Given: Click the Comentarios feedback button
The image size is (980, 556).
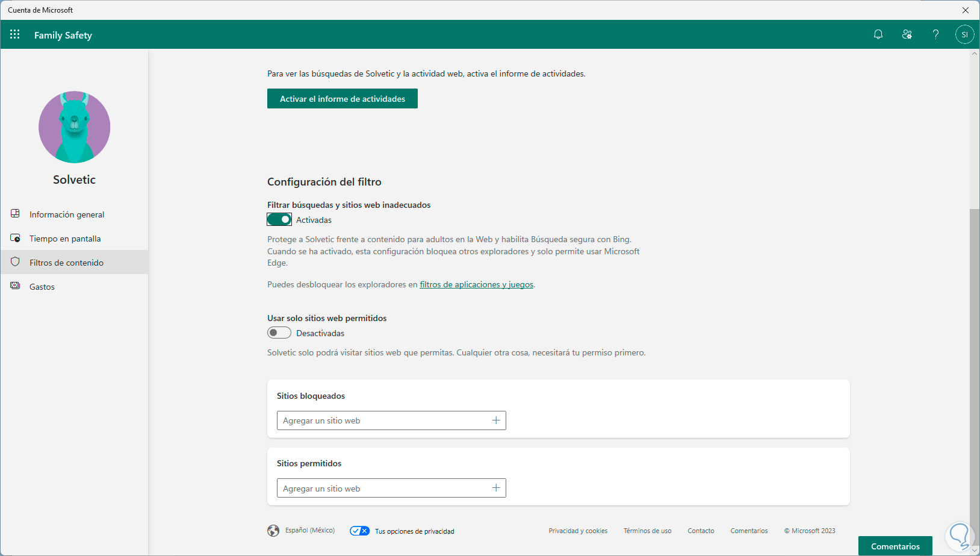Looking at the screenshot, I should [x=895, y=546].
